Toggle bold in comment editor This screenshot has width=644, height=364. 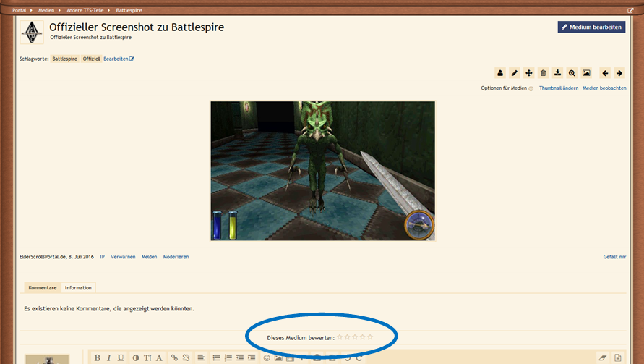click(x=98, y=357)
